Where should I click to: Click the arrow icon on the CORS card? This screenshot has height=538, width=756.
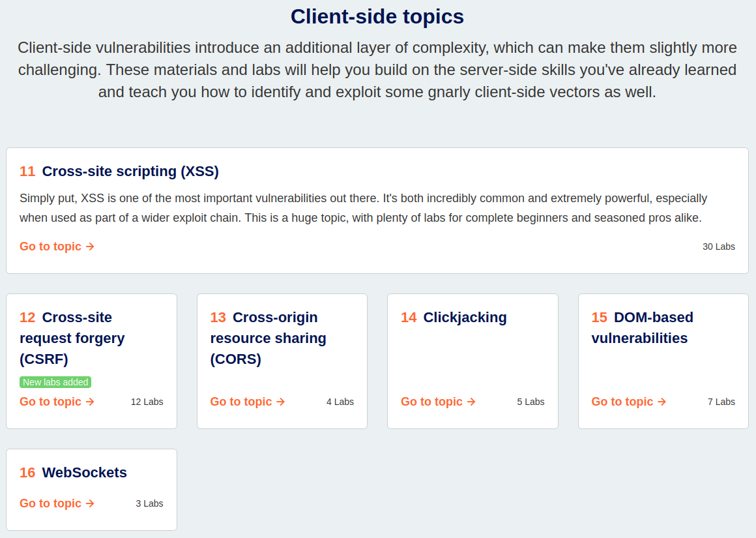pos(280,402)
